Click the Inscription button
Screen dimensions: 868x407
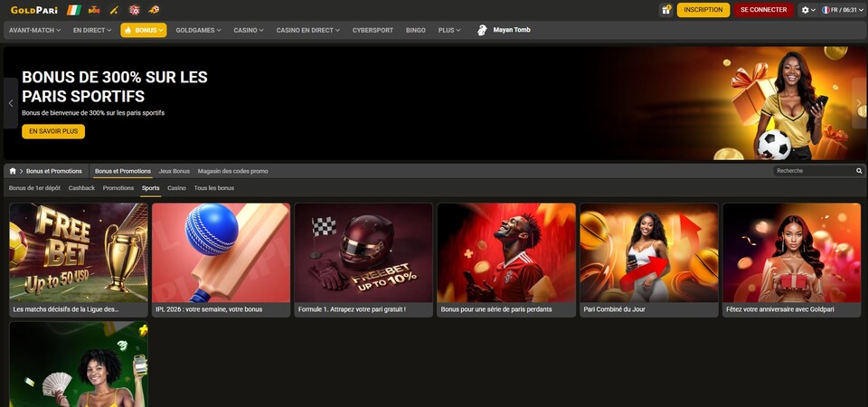click(x=703, y=10)
